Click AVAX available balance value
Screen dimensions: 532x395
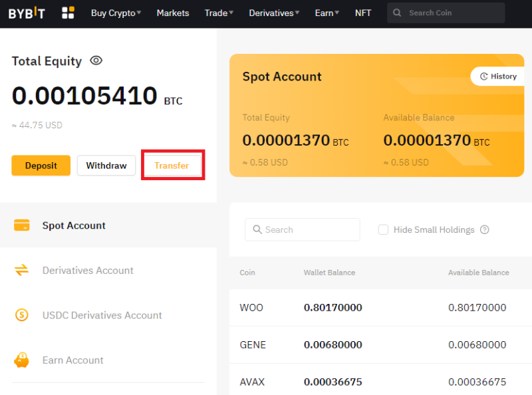pyautogui.click(x=477, y=382)
